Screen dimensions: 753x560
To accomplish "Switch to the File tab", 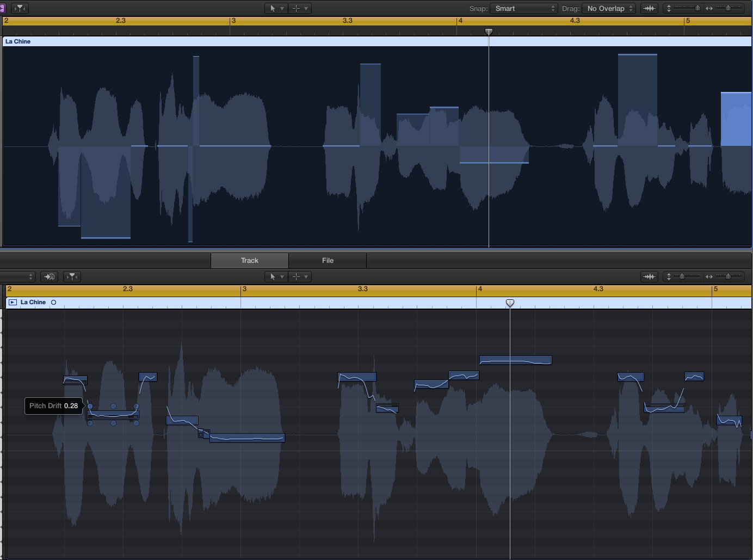I will (327, 260).
